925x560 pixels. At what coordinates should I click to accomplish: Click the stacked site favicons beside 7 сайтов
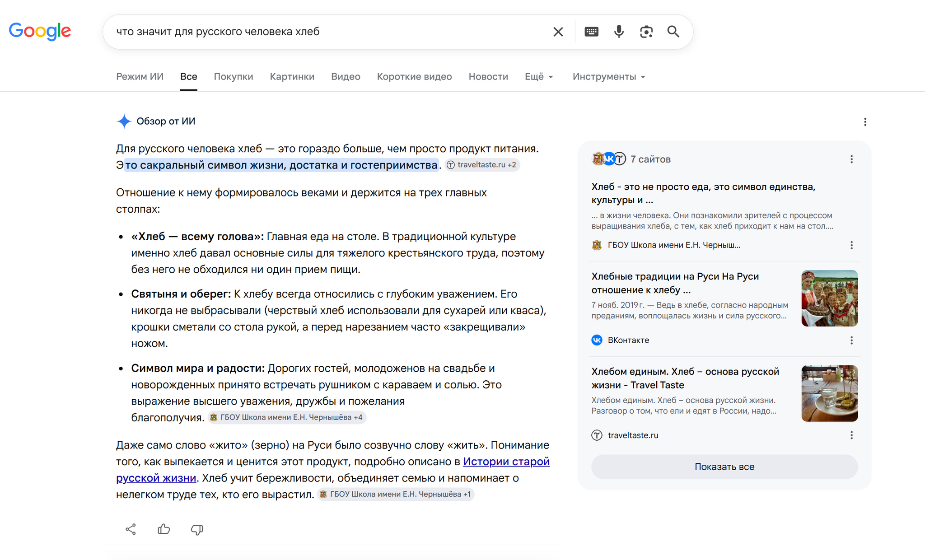coord(609,159)
